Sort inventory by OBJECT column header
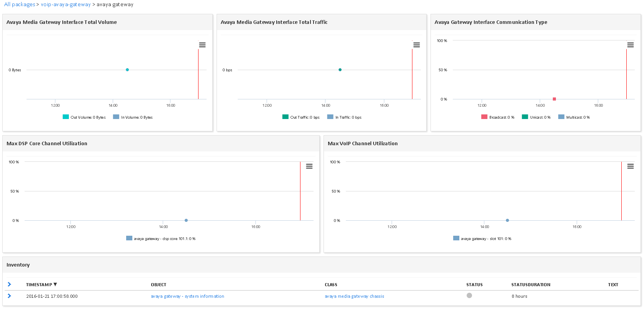Screen dimensions: 644x312 (x=158, y=285)
